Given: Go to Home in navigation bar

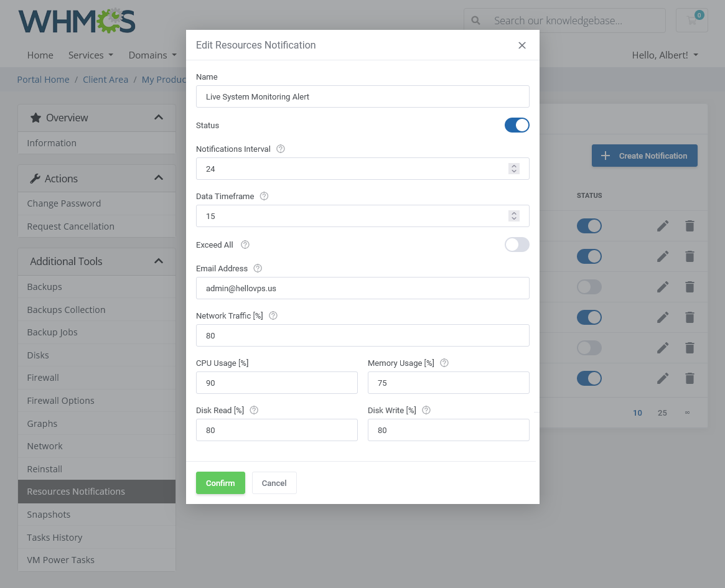Looking at the screenshot, I should tap(40, 55).
